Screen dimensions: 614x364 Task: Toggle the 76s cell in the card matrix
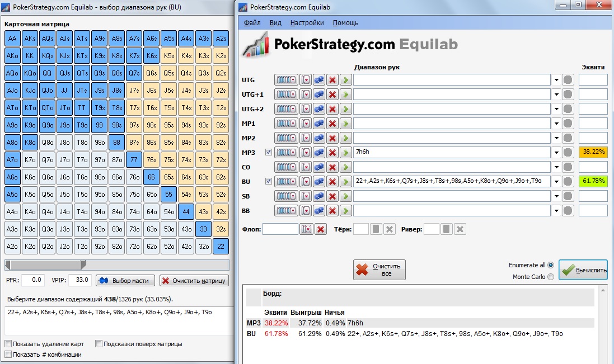coord(152,159)
